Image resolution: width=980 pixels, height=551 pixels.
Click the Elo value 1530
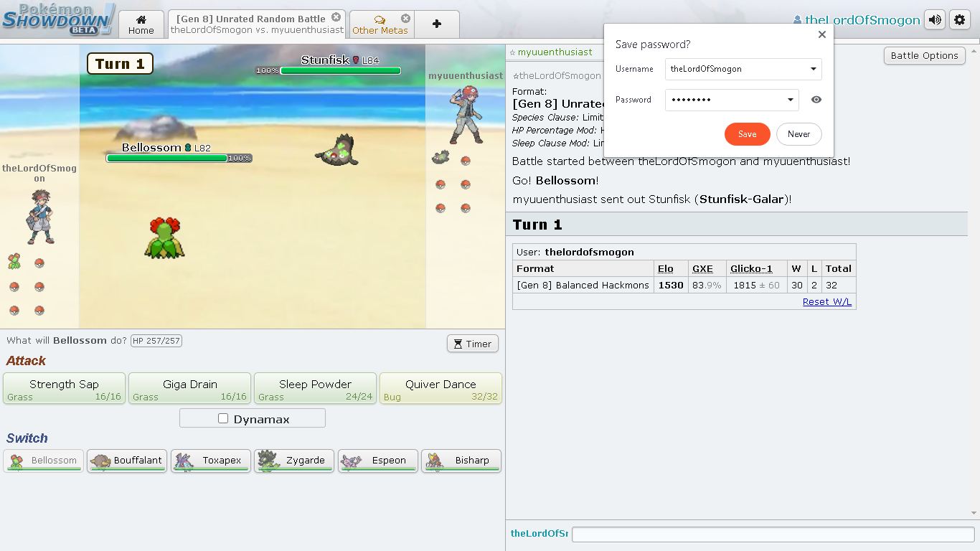coord(671,285)
